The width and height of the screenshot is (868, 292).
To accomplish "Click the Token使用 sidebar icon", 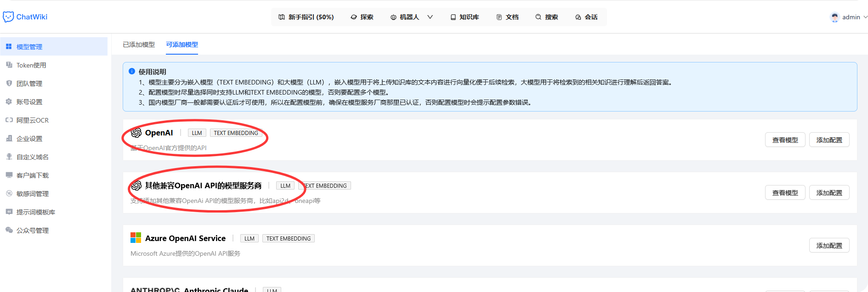I will (x=9, y=65).
